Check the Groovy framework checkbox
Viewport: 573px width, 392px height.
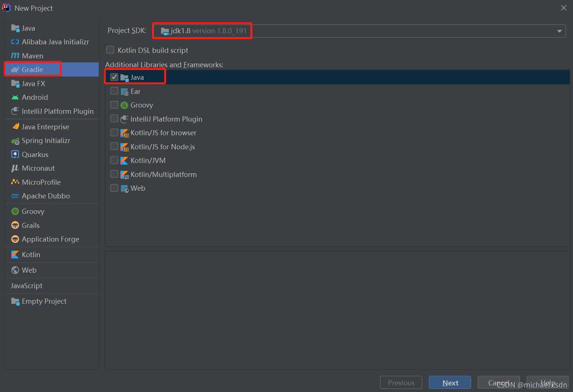click(x=114, y=105)
